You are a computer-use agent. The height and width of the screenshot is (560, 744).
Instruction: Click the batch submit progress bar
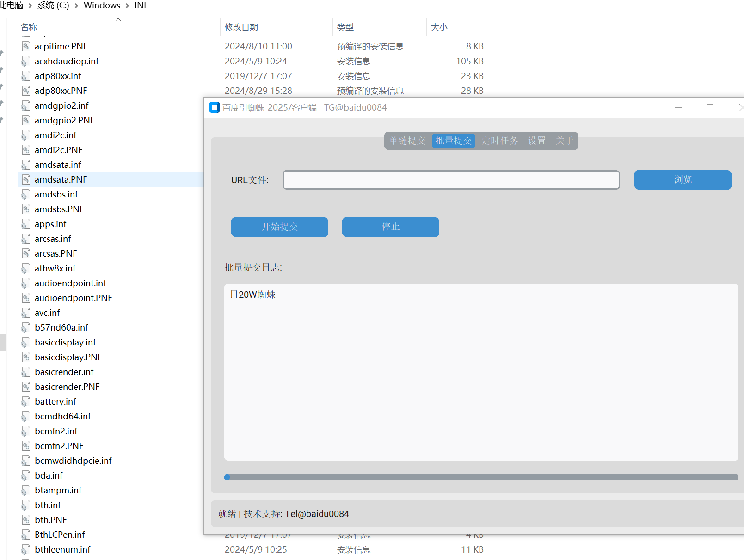coord(481,477)
